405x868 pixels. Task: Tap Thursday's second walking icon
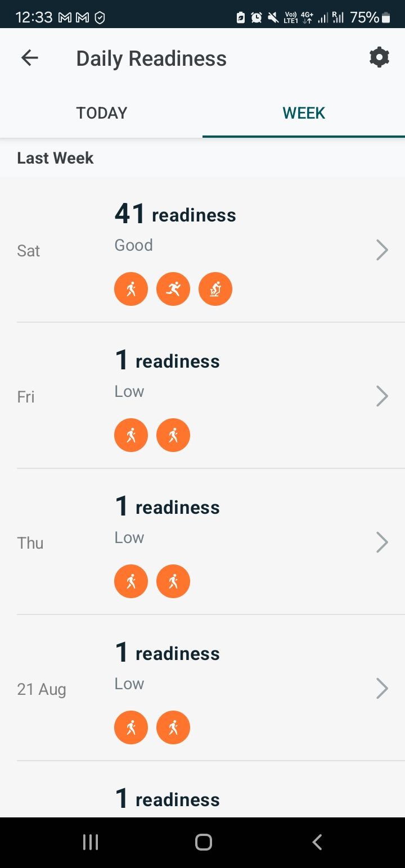pyautogui.click(x=173, y=581)
